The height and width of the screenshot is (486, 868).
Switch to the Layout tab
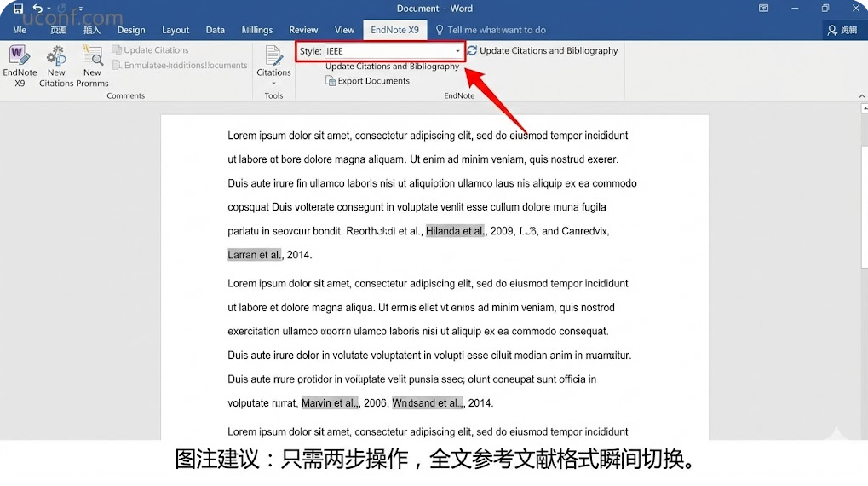175,30
